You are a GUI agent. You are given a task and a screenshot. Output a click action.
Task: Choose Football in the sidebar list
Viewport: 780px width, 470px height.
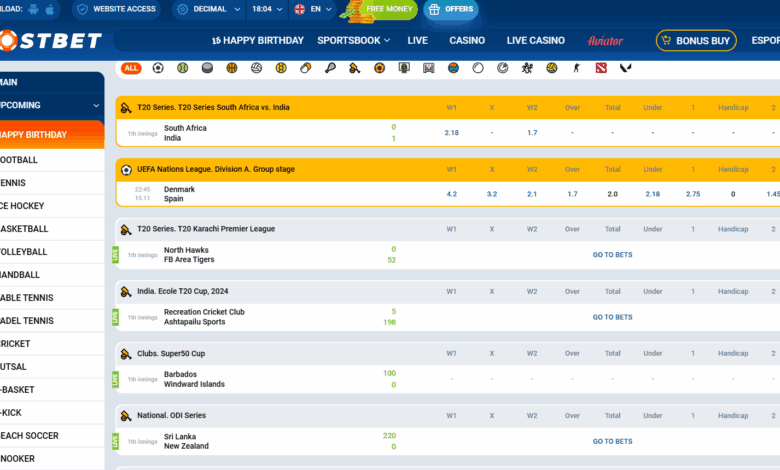pos(52,160)
